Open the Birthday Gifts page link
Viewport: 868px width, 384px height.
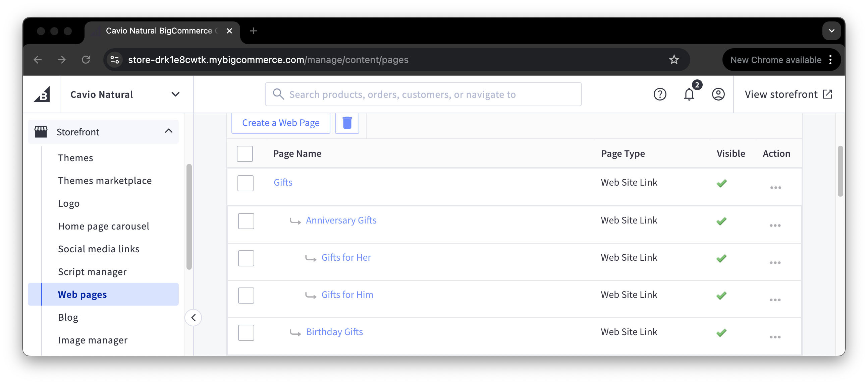coord(334,332)
